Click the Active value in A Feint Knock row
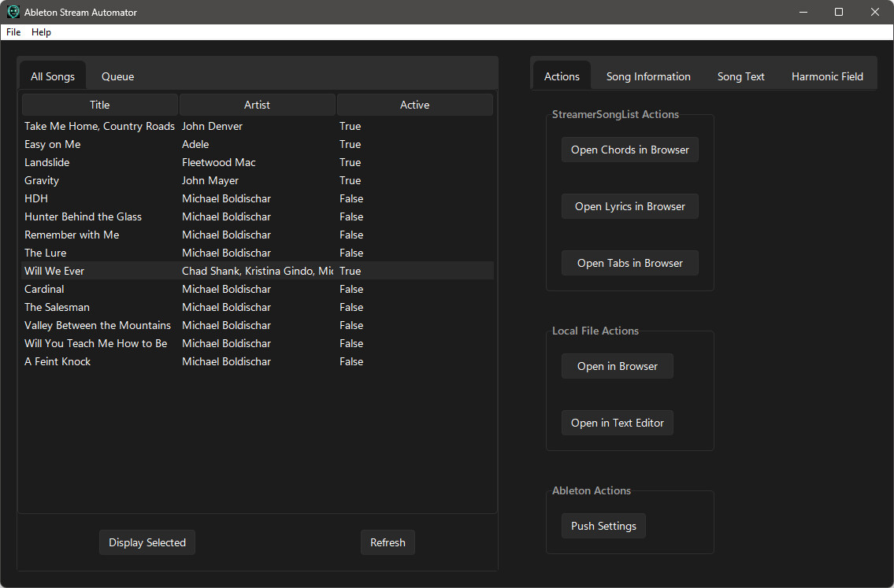 coord(351,361)
